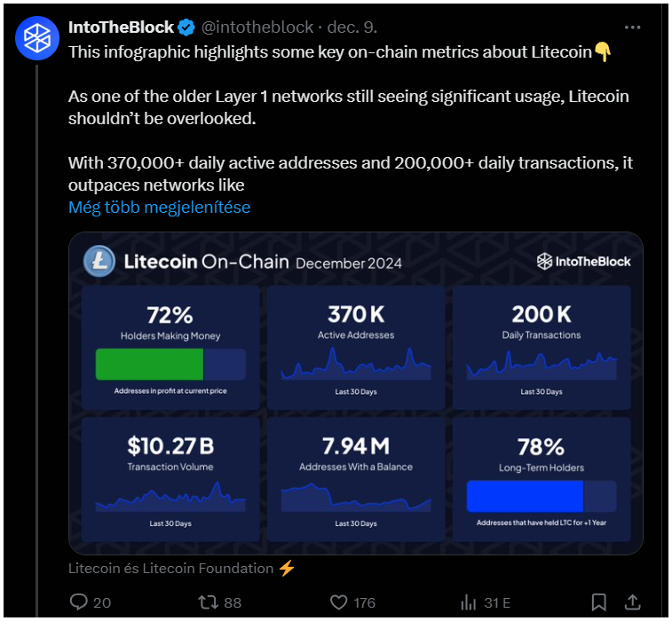
Task: Open the dec. 9. timestamp link
Action: tap(352, 28)
